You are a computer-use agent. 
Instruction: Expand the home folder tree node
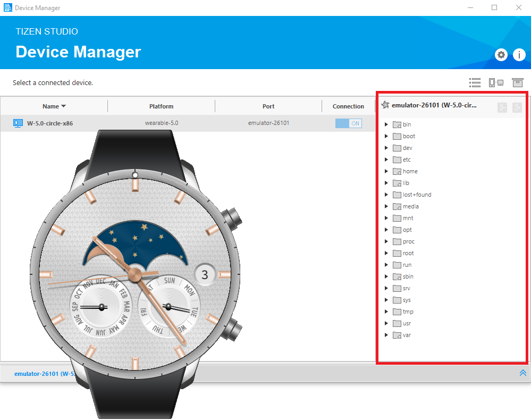click(x=386, y=172)
